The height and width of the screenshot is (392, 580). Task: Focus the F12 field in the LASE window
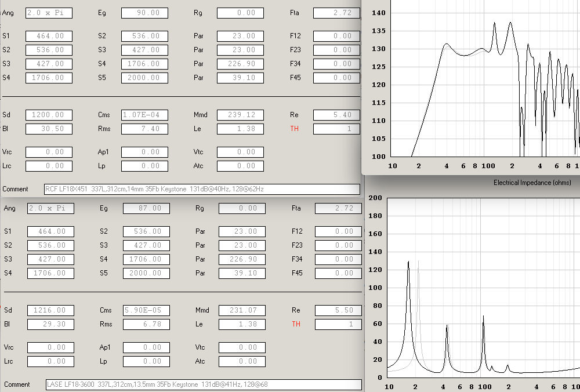click(x=339, y=232)
